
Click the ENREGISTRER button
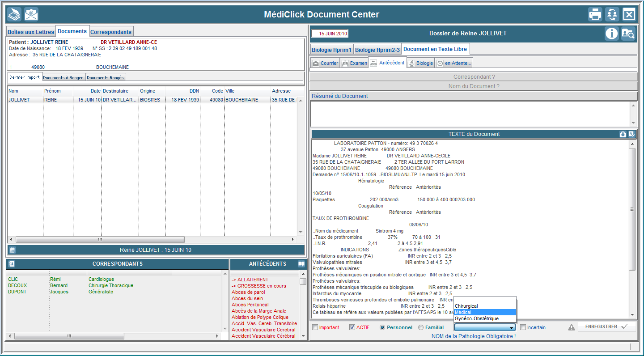(x=606, y=327)
